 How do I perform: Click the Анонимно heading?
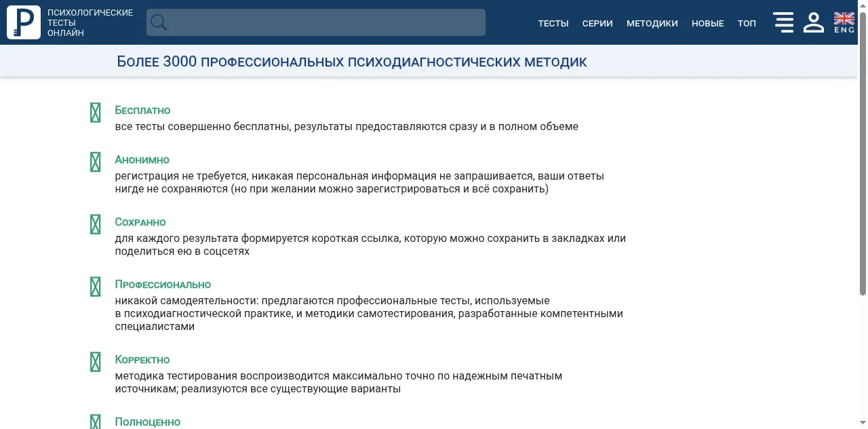(142, 160)
